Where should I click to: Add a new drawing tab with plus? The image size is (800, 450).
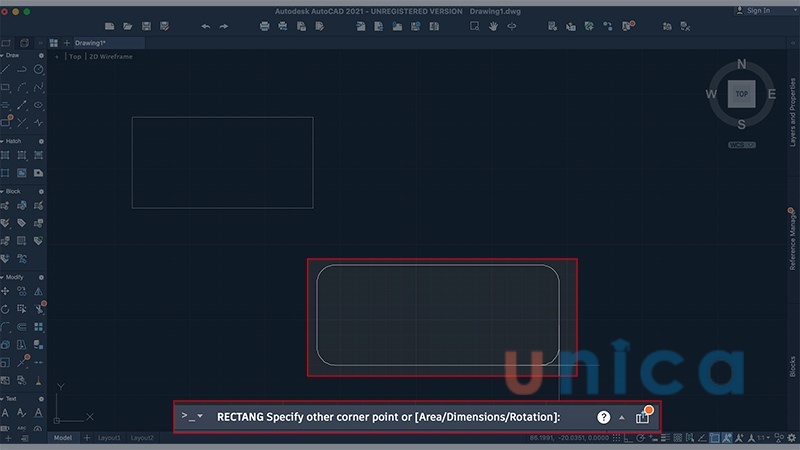click(x=66, y=43)
